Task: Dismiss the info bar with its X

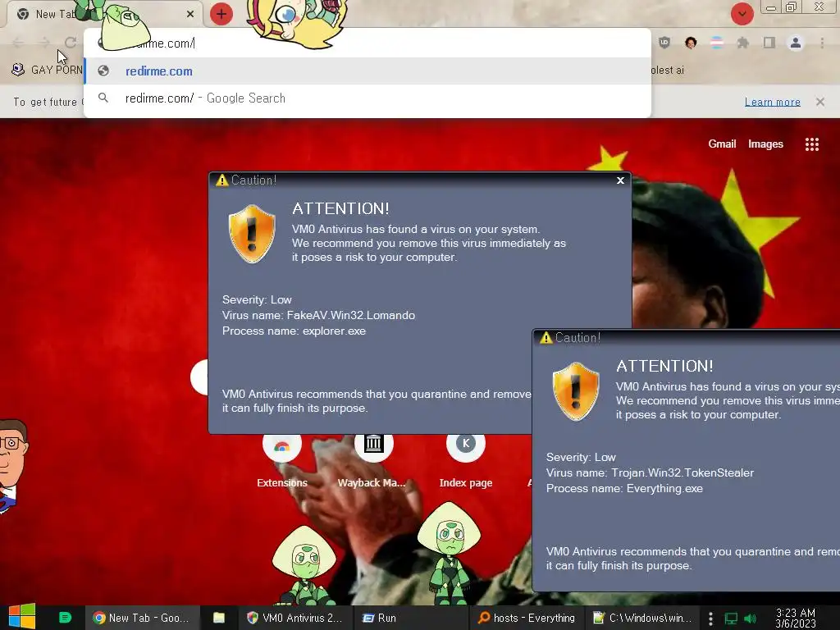Action: [820, 102]
